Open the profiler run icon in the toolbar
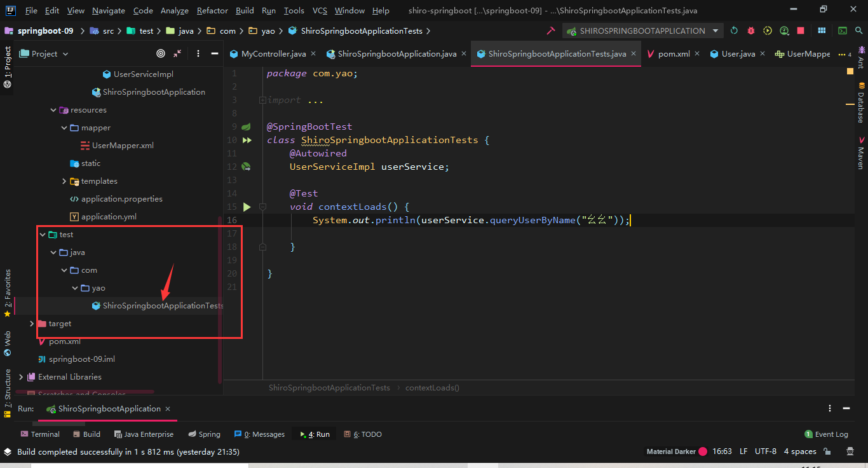This screenshot has height=468, width=868. click(x=784, y=31)
